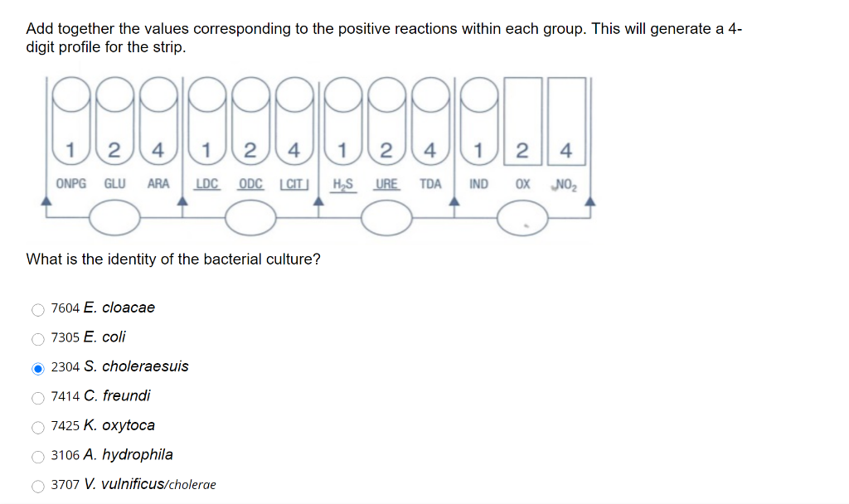Click the selected 2304 S. choleraesuis option
This screenshot has height=504, width=849.
tap(37, 367)
